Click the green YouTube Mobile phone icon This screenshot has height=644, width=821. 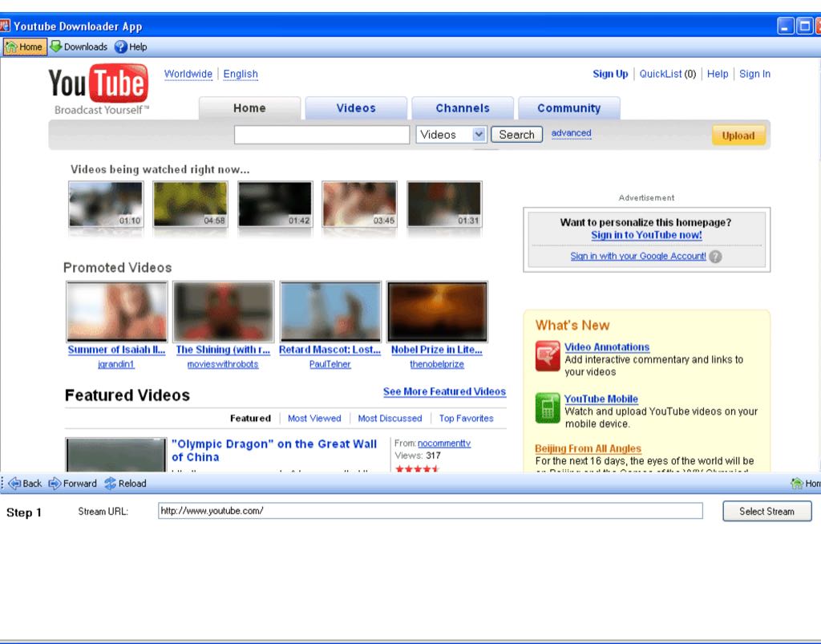pyautogui.click(x=548, y=408)
